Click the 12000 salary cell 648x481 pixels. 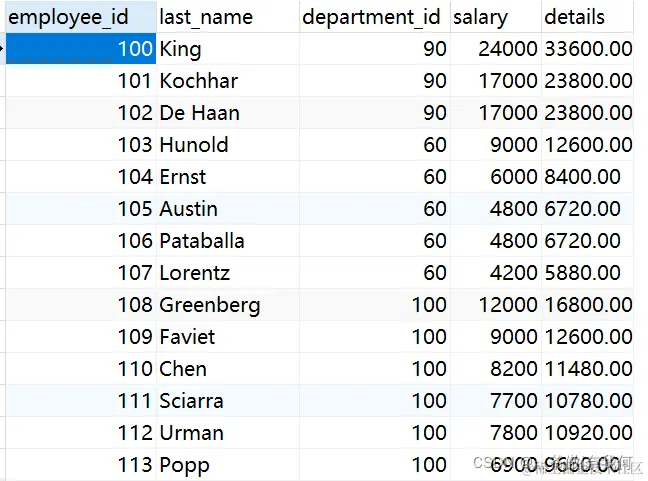[x=496, y=305]
